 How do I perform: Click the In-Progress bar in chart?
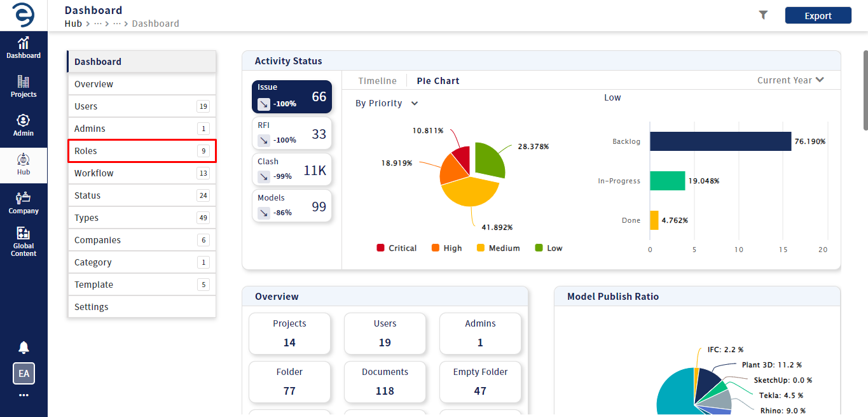point(668,181)
